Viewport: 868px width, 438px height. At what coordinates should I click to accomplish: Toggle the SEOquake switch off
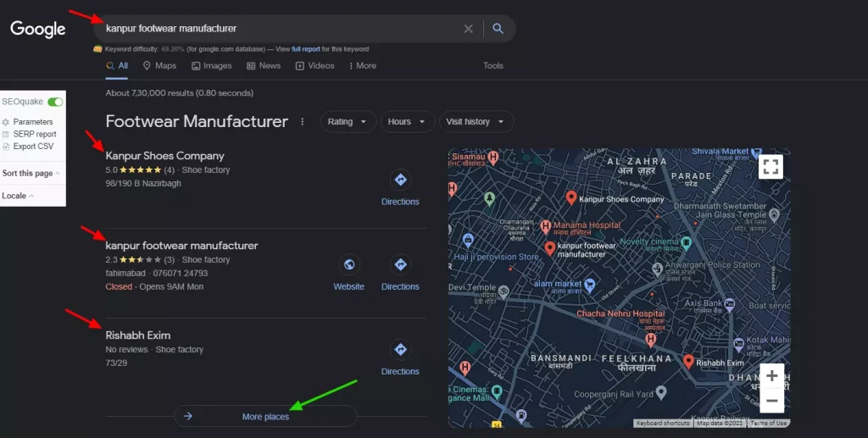pyautogui.click(x=55, y=102)
